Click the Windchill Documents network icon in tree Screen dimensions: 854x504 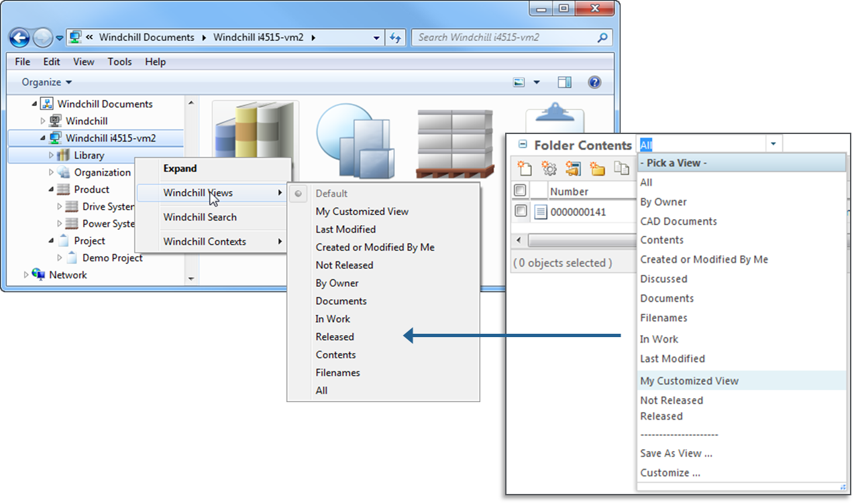click(x=46, y=104)
